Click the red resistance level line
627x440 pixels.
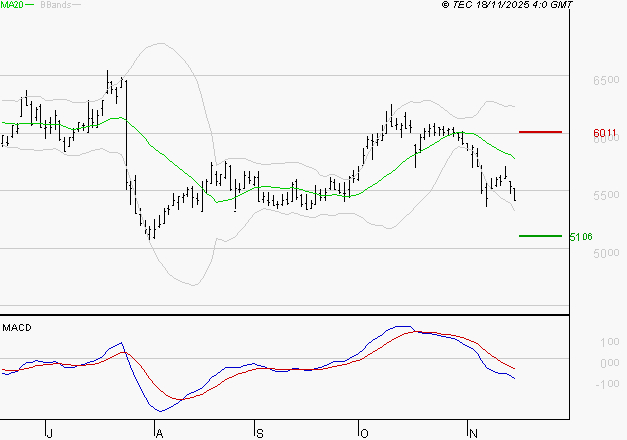click(540, 132)
